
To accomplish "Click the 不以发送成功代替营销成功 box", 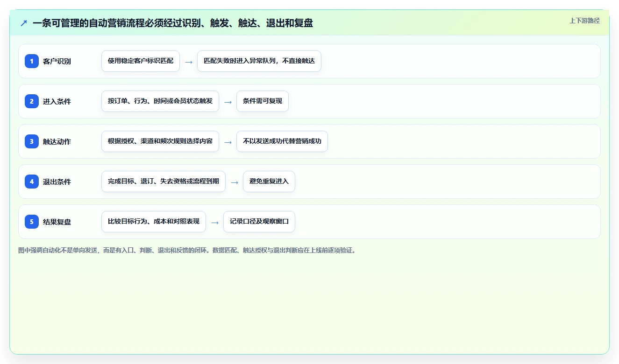I will (x=282, y=141).
